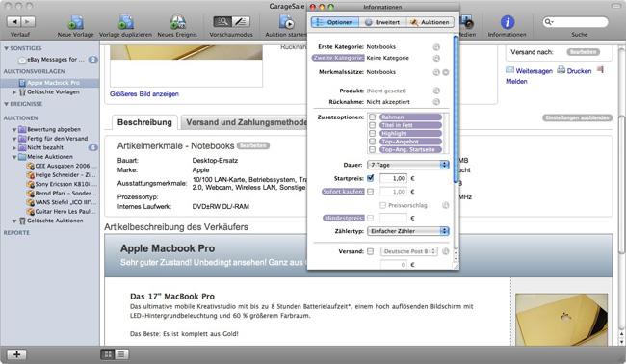The width and height of the screenshot is (626, 364).
Task: Collapse the Fertig für den Versand folder
Action: [14, 139]
